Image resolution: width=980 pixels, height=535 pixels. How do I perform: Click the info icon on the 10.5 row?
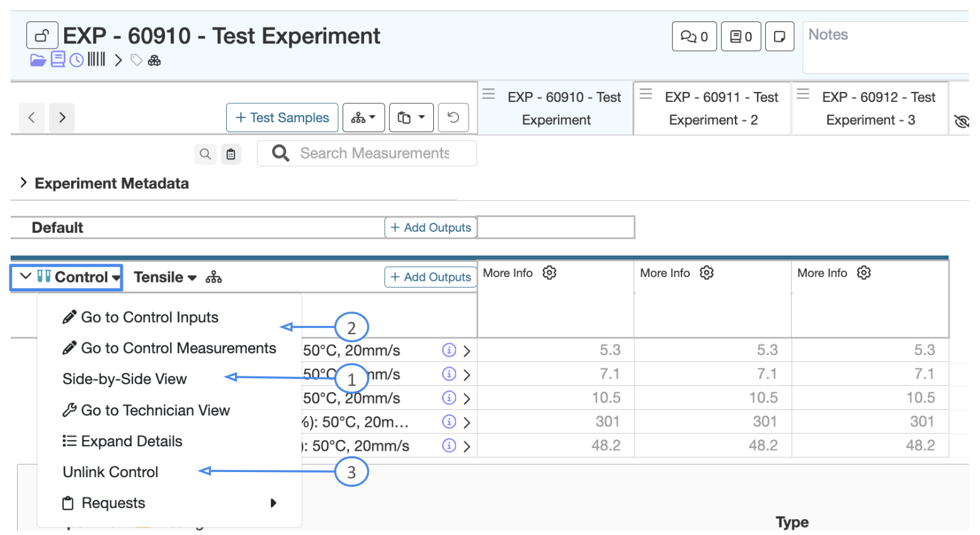[x=449, y=398]
